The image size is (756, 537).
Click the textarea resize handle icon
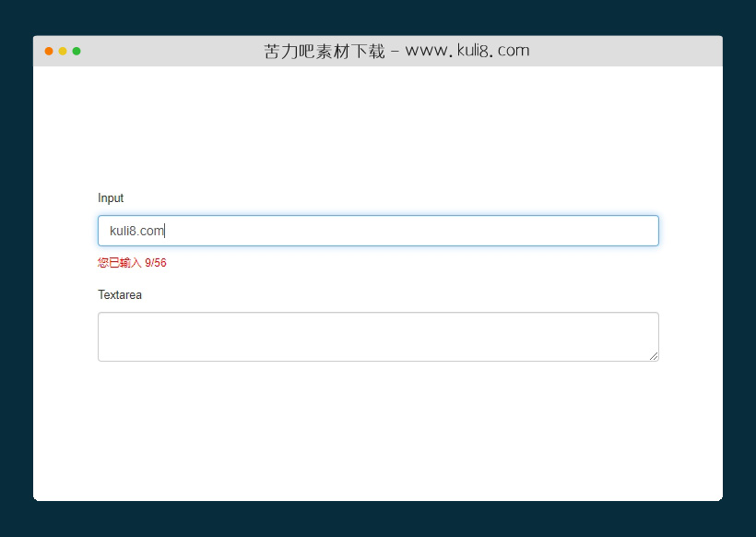[655, 357]
